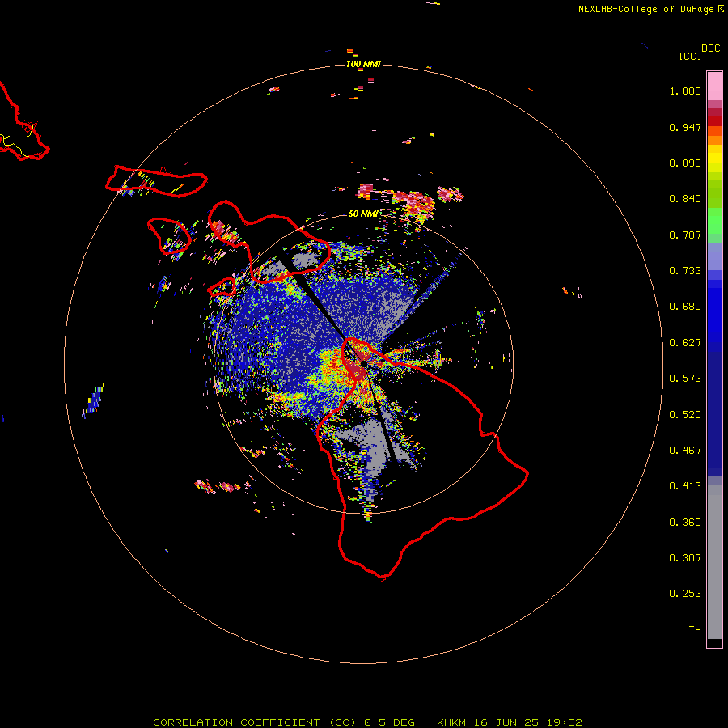Click the 16 JUN 25 date text

pos(505,722)
